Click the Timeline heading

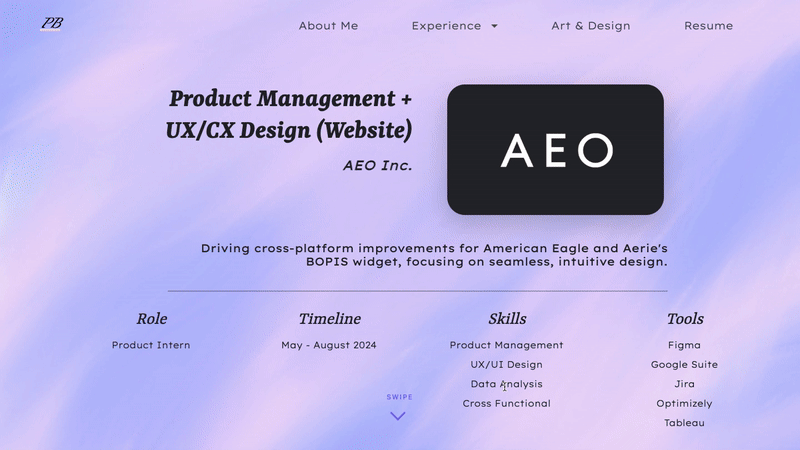[x=330, y=319]
